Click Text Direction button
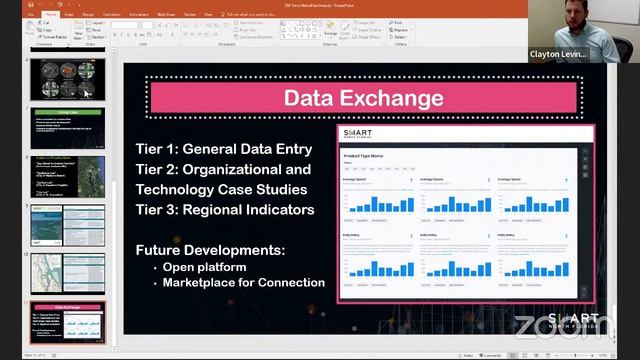The width and height of the screenshot is (640, 360). point(249,23)
